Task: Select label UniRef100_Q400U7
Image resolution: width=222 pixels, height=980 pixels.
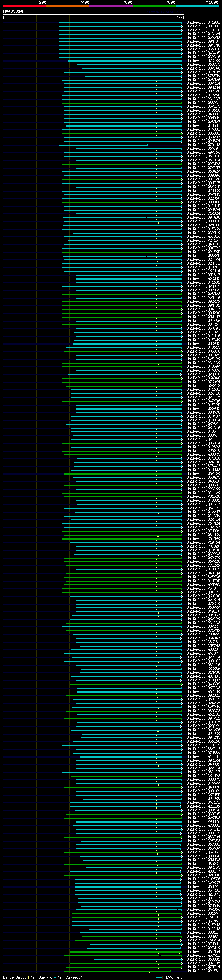Action: (x=203, y=512)
